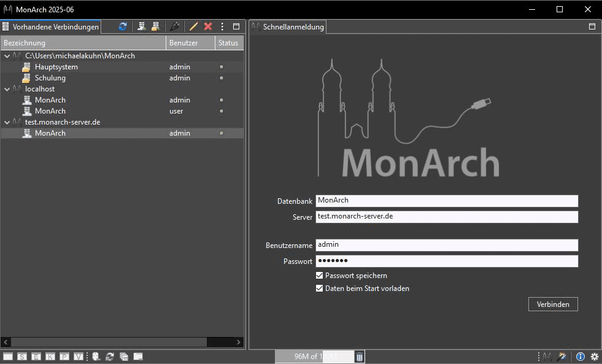This screenshot has height=364, width=602.
Task: Focus the Passwort input field
Action: tap(447, 261)
